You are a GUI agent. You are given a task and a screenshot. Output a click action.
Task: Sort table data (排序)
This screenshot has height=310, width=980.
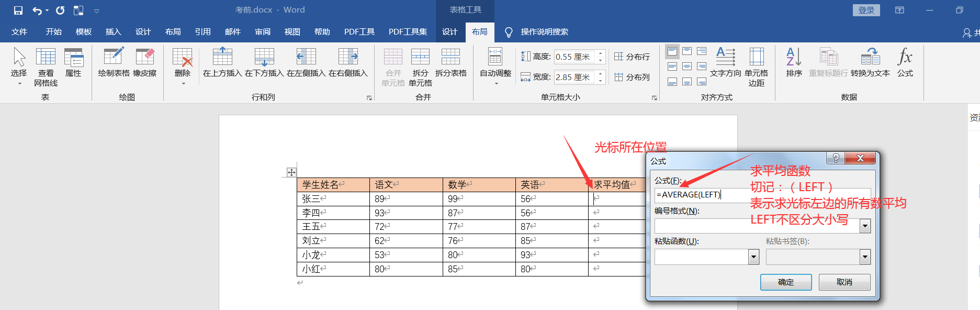794,62
